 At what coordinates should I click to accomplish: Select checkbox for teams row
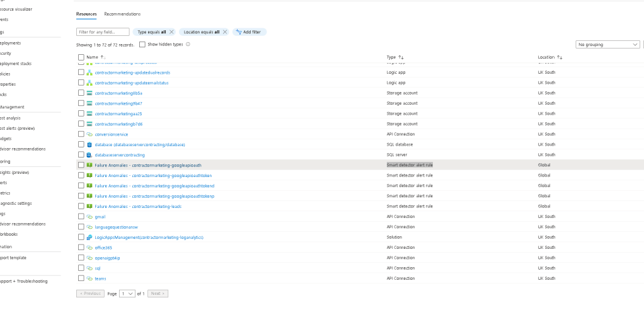[81, 278]
